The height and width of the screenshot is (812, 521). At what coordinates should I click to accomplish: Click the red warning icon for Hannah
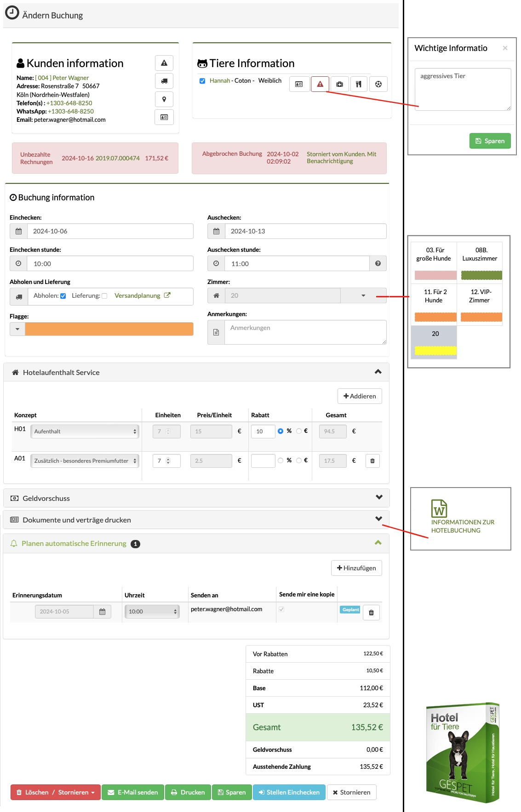[320, 84]
